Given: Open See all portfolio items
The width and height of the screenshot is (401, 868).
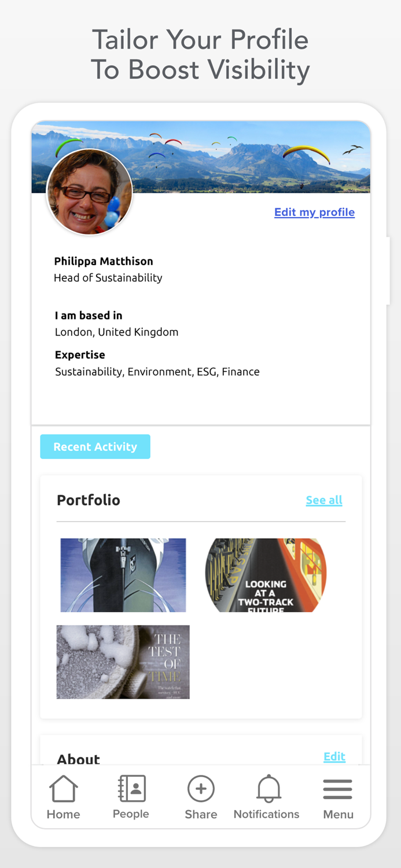Looking at the screenshot, I should click(x=324, y=500).
